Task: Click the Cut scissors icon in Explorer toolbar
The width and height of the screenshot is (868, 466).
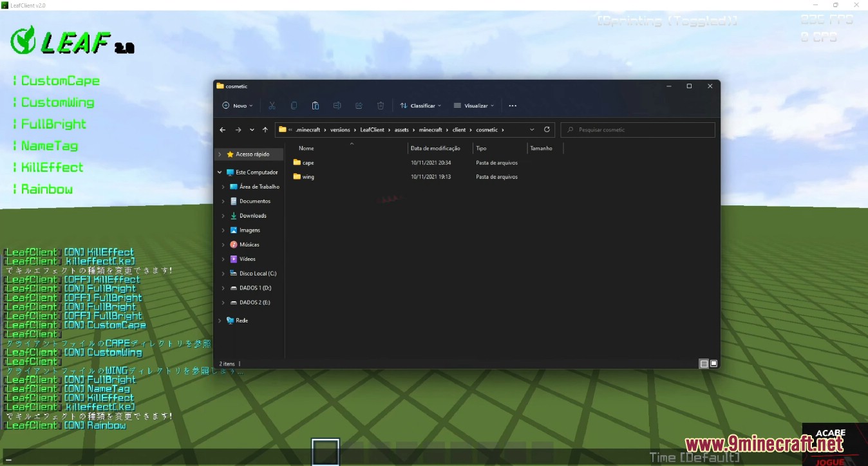Action: tap(272, 106)
